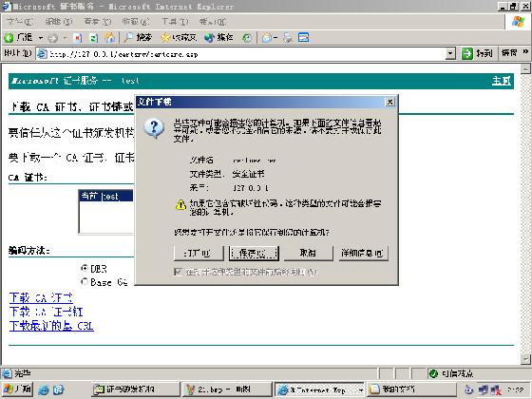Screen dimensions: 532x399
Task: Click the 下载 CA 证书链 link
Action: pos(47,312)
